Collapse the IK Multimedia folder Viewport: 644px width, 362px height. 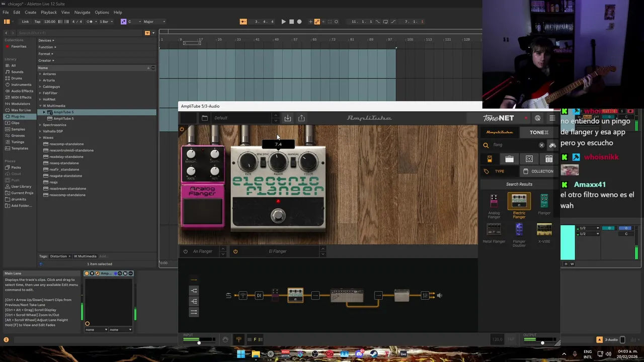click(40, 106)
